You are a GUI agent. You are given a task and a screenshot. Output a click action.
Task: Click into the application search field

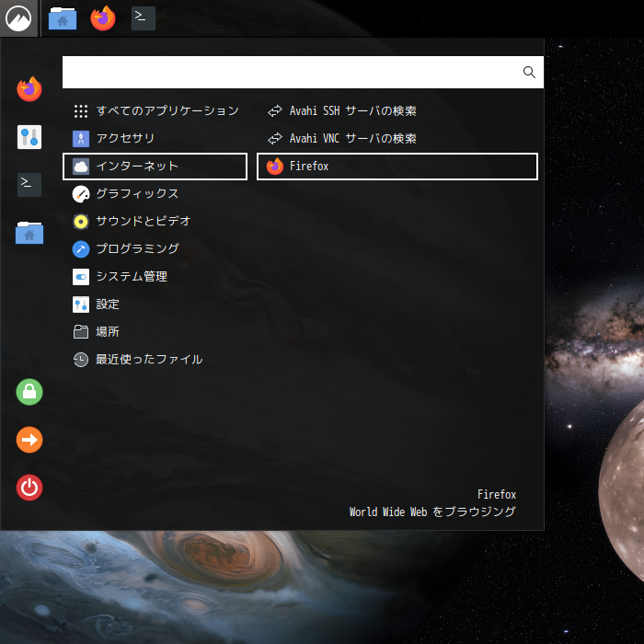point(303,73)
